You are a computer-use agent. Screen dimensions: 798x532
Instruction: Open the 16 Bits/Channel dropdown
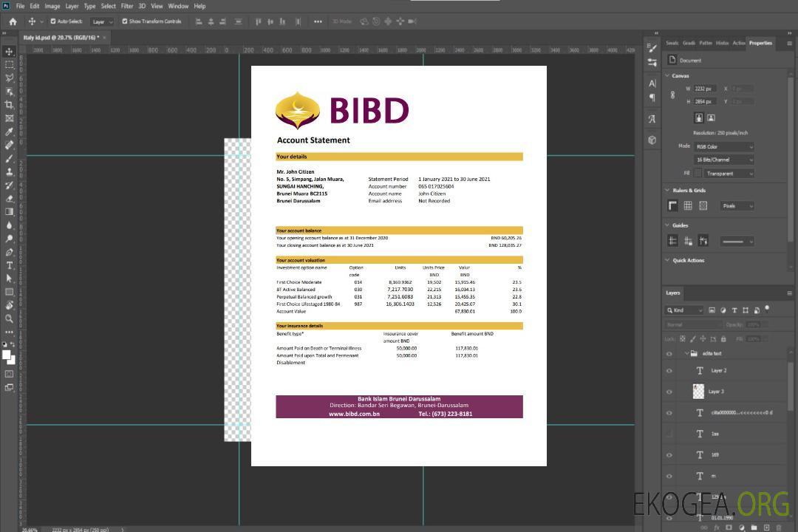point(723,160)
